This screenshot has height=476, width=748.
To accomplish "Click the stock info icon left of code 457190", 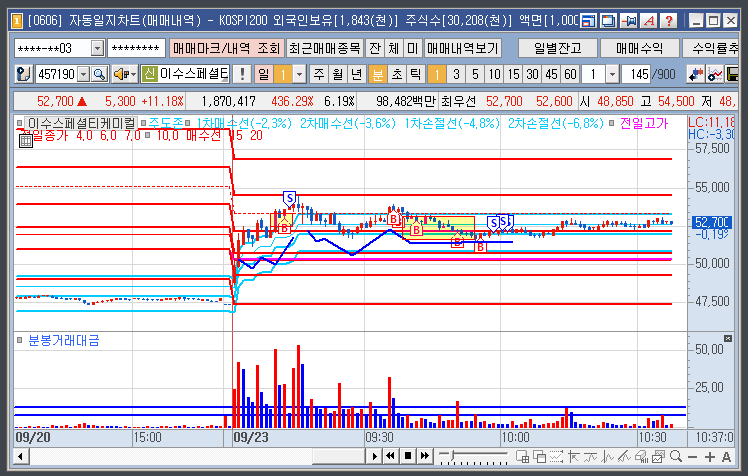I will 23,74.
